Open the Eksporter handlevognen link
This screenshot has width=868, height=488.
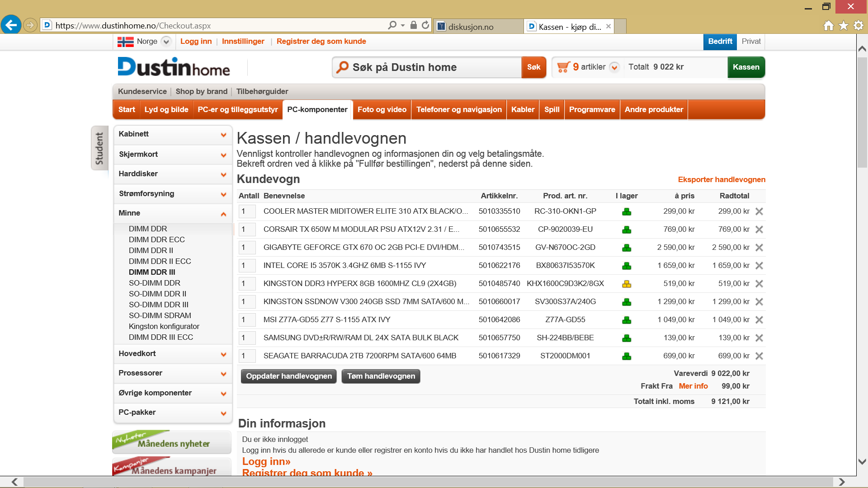point(722,180)
